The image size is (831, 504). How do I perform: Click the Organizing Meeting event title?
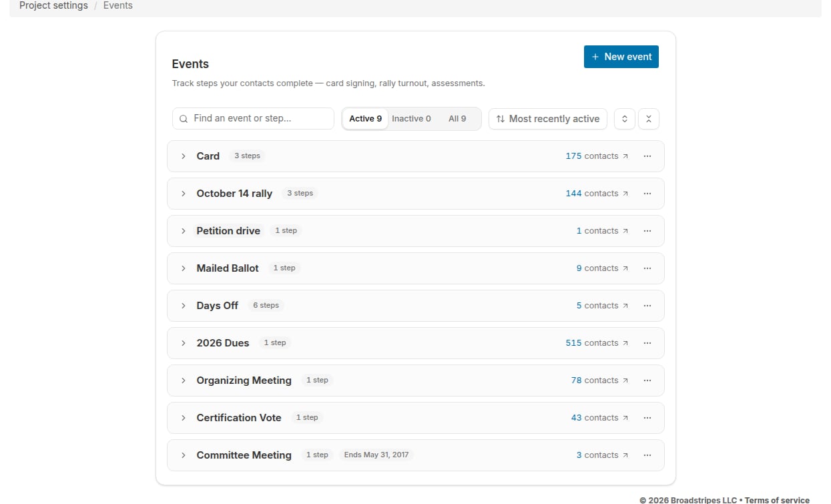click(x=244, y=381)
